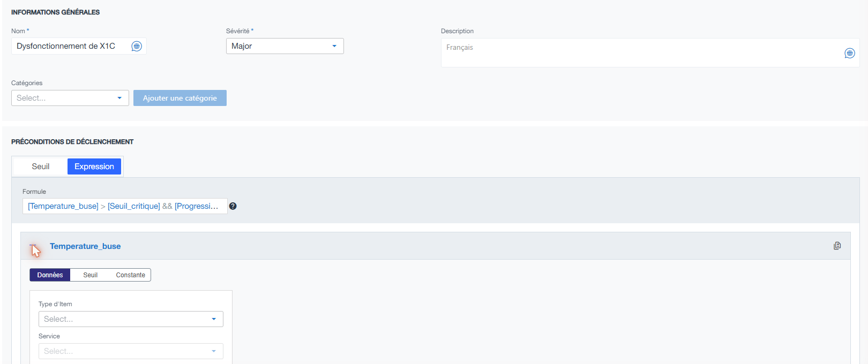Click the Temperature_buse section title
The image size is (868, 364).
[x=85, y=246]
